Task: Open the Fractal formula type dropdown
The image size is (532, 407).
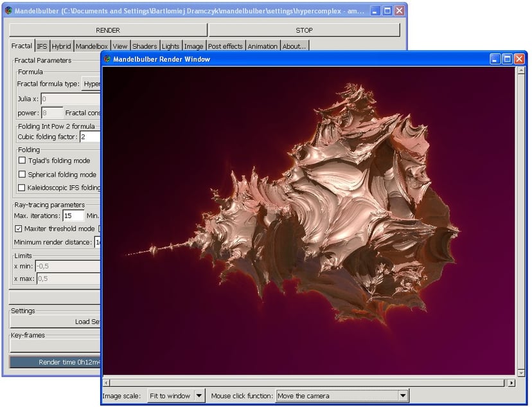Action: pyautogui.click(x=92, y=84)
